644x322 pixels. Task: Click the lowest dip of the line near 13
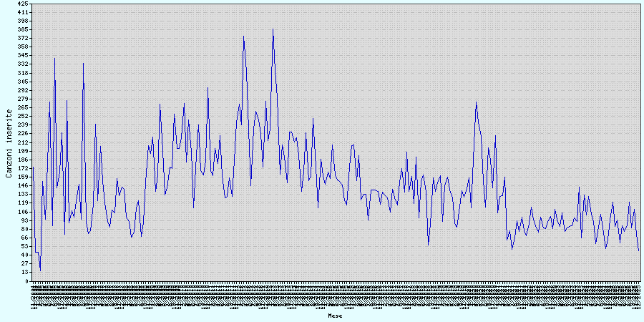(40, 271)
